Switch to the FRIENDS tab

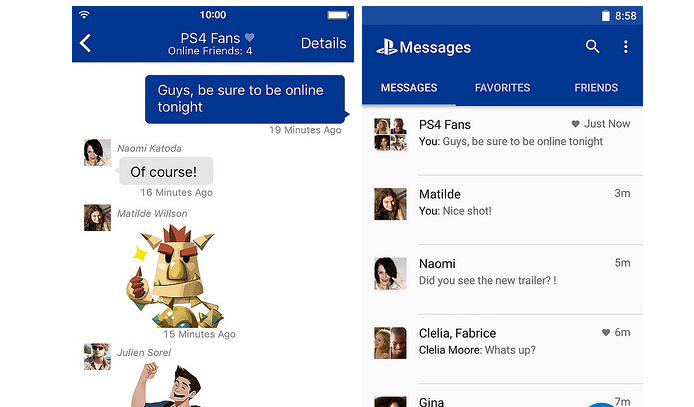(x=596, y=88)
